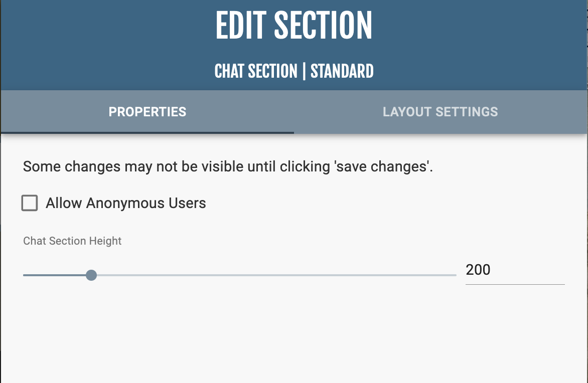Click the active indicator under Properties tab
The width and height of the screenshot is (588, 383).
(x=148, y=133)
